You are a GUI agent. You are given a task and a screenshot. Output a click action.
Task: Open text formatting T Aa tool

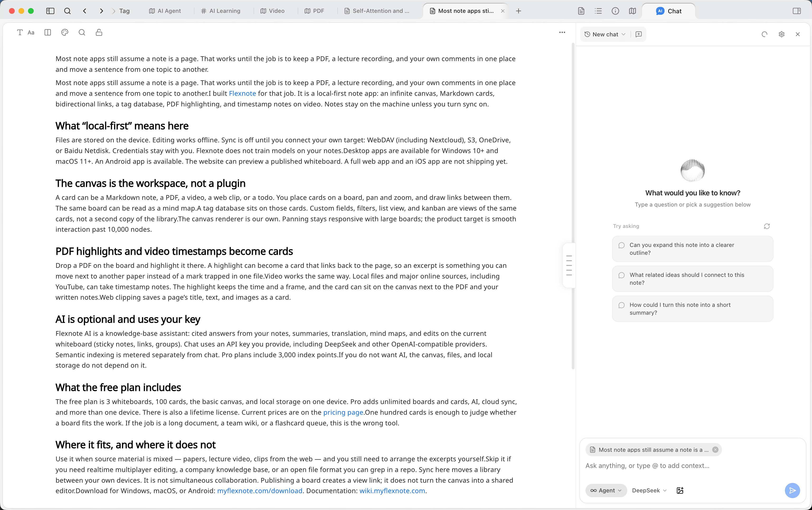click(26, 32)
